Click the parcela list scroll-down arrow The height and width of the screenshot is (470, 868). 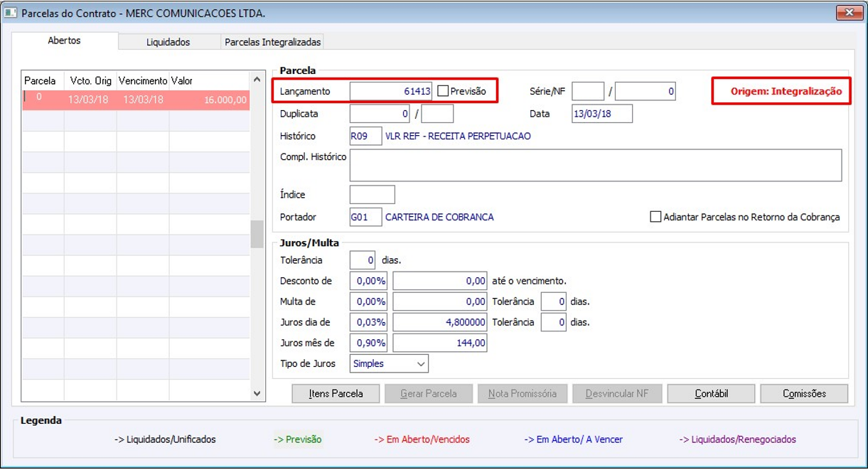257,393
